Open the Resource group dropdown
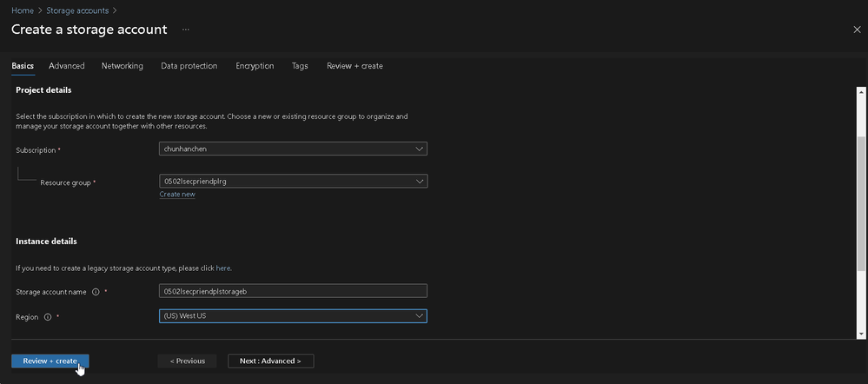The height and width of the screenshot is (384, 868). [x=293, y=182]
